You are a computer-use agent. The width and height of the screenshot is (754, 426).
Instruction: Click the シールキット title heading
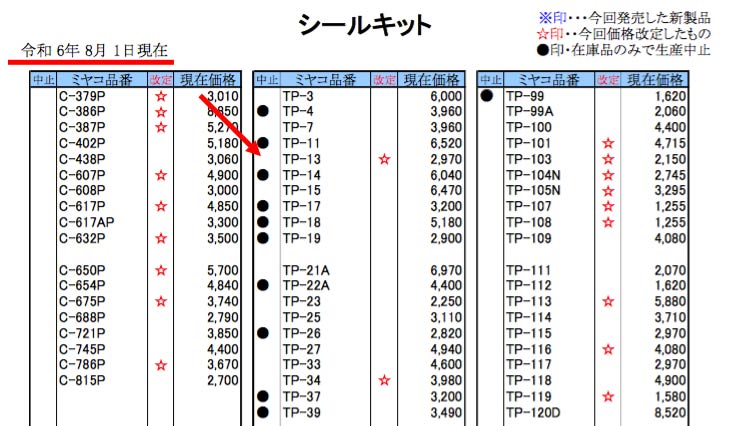pyautogui.click(x=366, y=25)
